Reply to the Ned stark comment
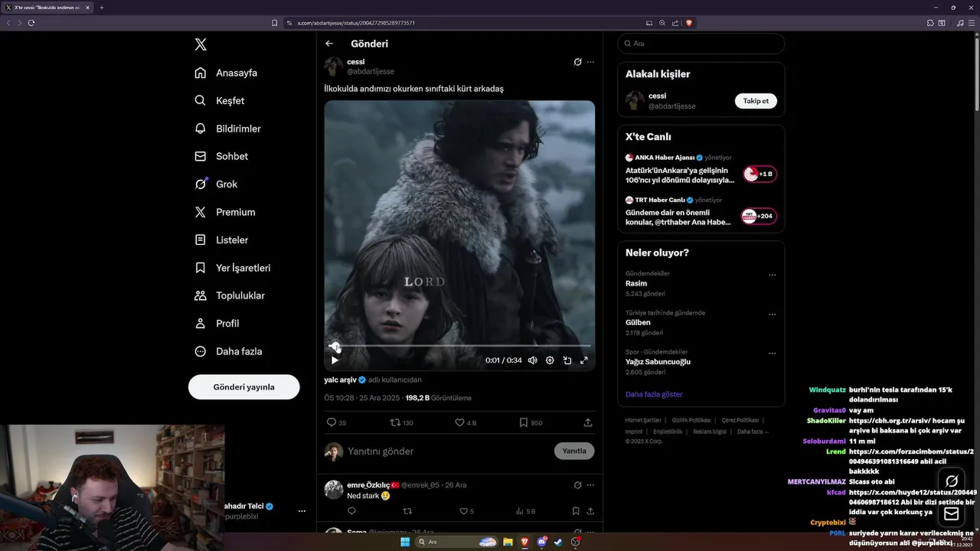 [351, 511]
